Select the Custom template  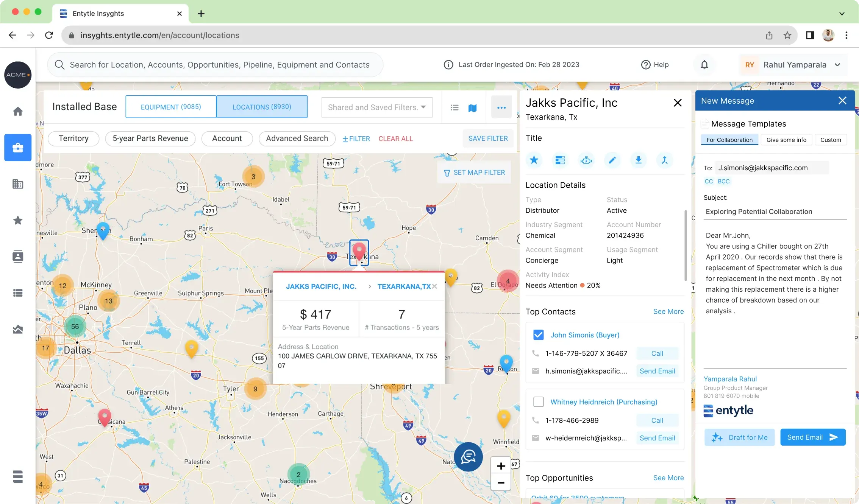pyautogui.click(x=831, y=140)
